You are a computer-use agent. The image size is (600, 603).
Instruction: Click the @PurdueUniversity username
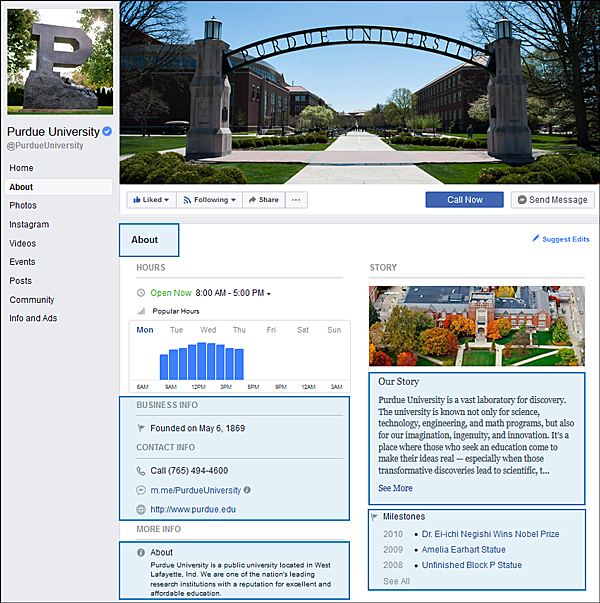(x=45, y=146)
